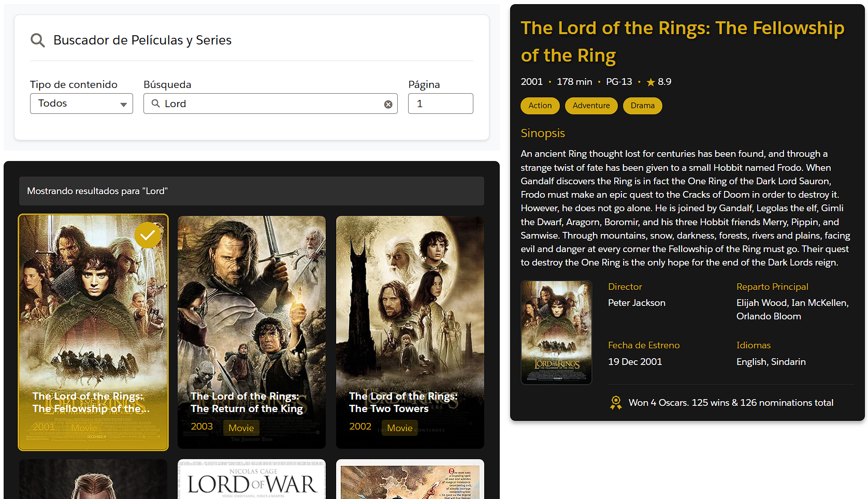Click the Action genre tag
The width and height of the screenshot is (868, 499).
pos(540,106)
